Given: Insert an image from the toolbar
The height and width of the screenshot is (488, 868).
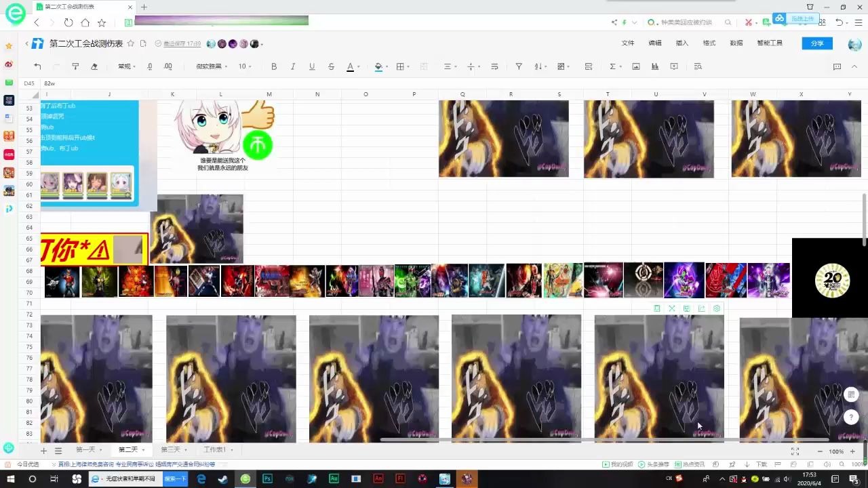Looking at the screenshot, I should coord(636,66).
